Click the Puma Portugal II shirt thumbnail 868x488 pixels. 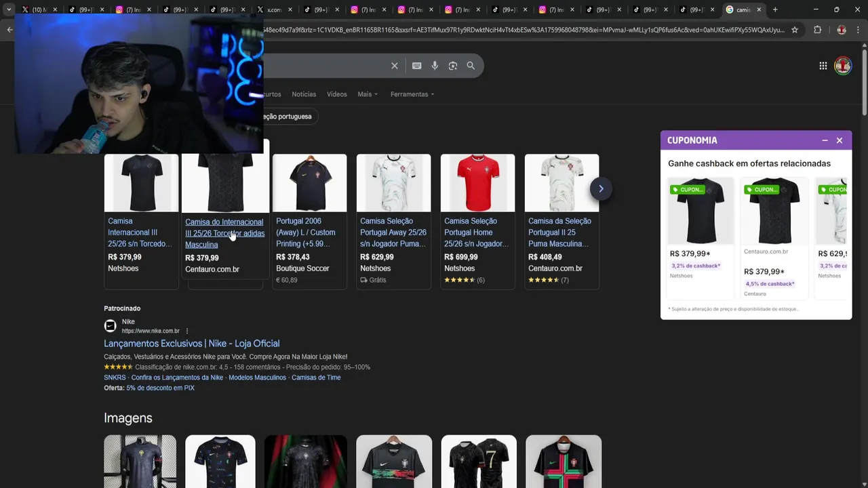561,183
